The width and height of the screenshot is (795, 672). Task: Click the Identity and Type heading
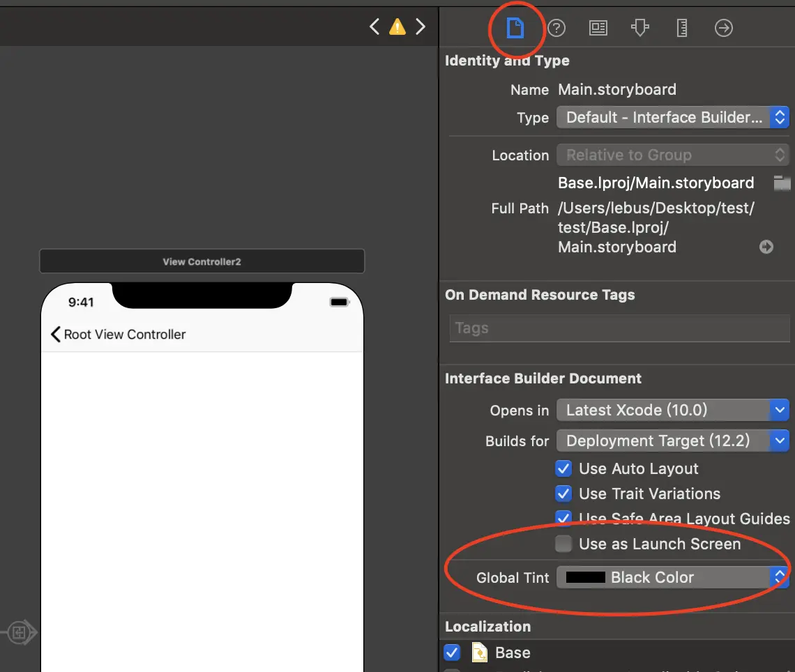click(x=507, y=61)
